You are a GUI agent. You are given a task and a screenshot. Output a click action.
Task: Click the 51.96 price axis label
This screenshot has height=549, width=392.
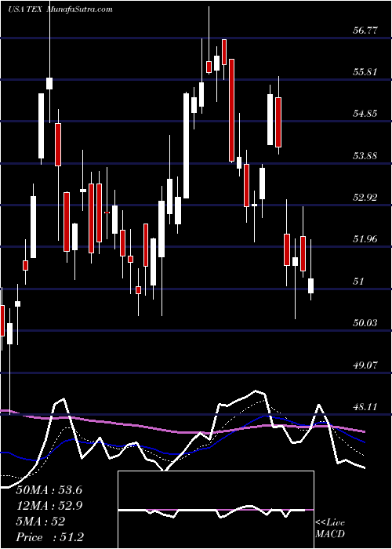[x=365, y=239]
